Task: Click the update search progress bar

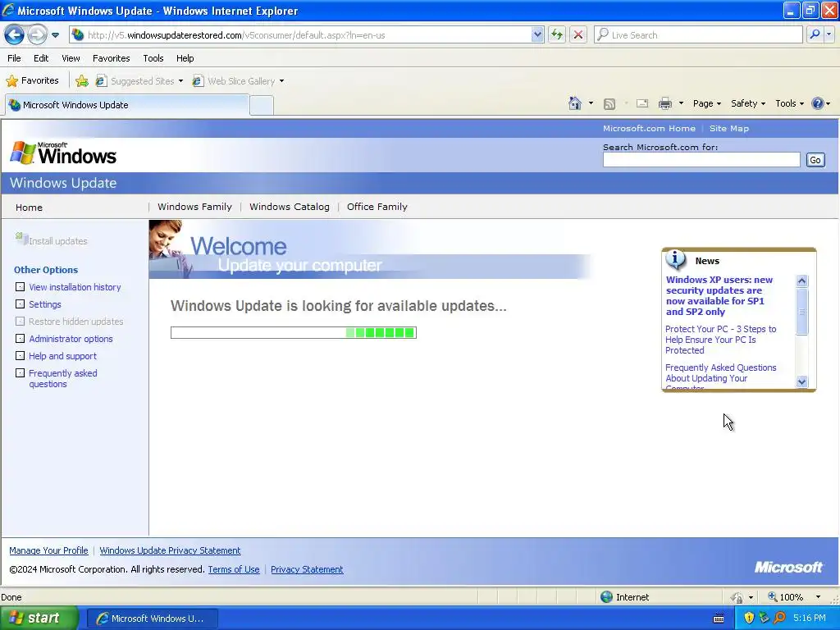Action: (294, 333)
